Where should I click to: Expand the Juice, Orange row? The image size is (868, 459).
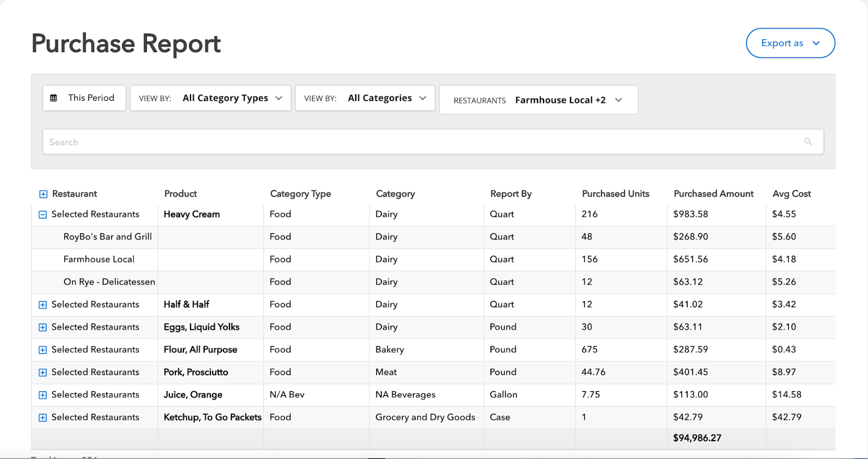43,395
